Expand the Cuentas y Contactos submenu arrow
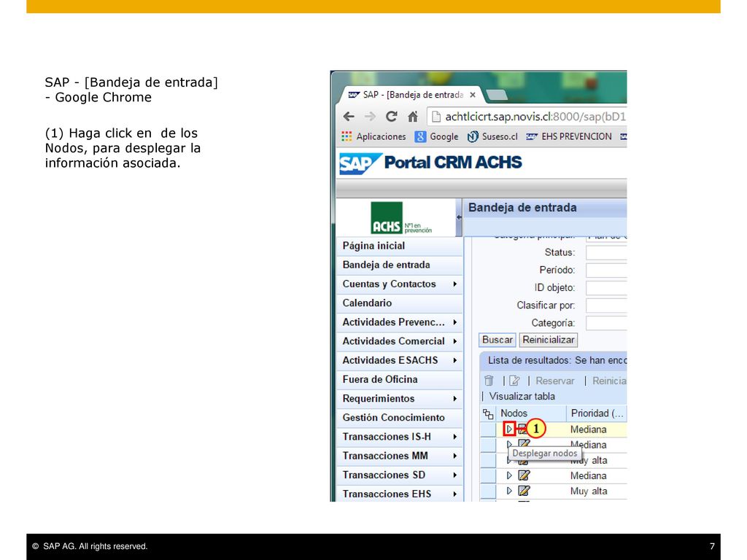The height and width of the screenshot is (560, 747). [455, 284]
